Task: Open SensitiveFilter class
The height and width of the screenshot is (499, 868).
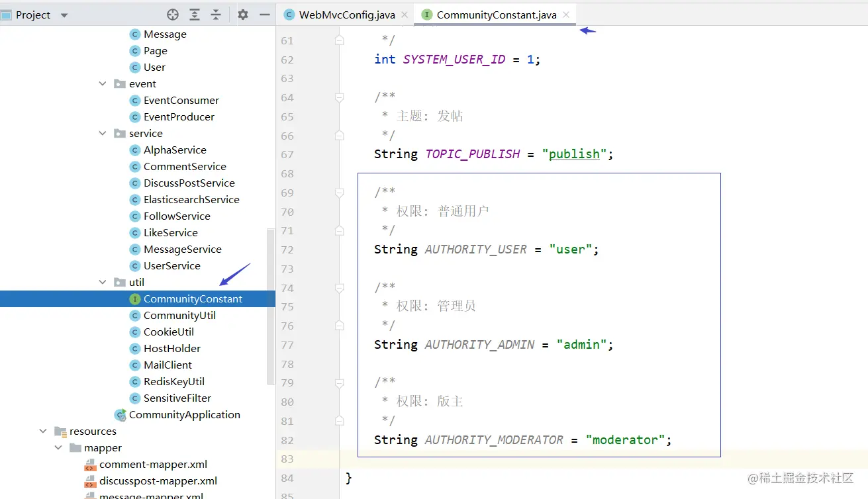Action: coord(177,398)
